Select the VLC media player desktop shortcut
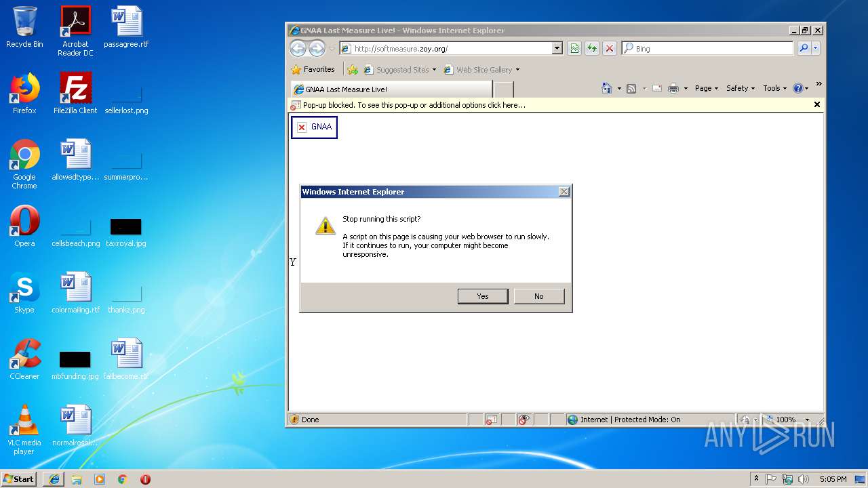Viewport: 868px width, 488px height. click(x=24, y=430)
